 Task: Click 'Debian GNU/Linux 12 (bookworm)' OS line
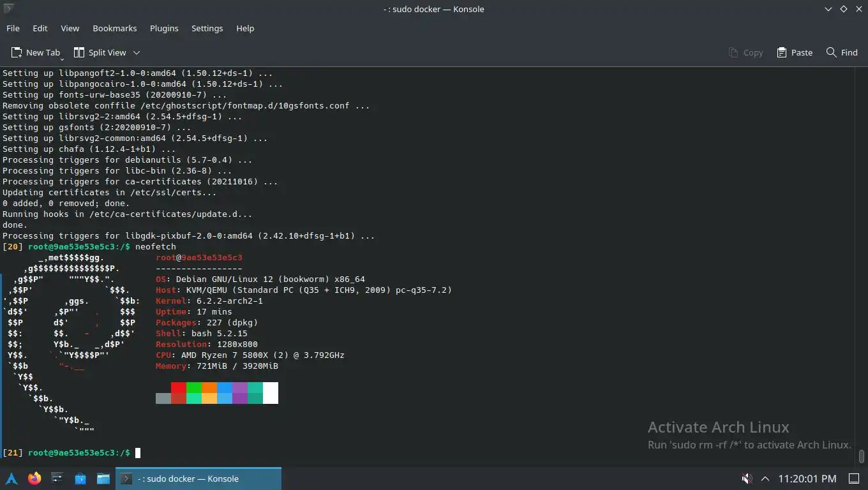[x=260, y=279]
